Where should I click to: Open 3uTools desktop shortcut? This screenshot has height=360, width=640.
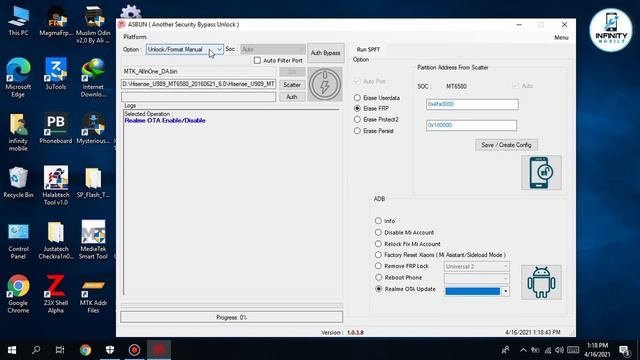coord(56,74)
